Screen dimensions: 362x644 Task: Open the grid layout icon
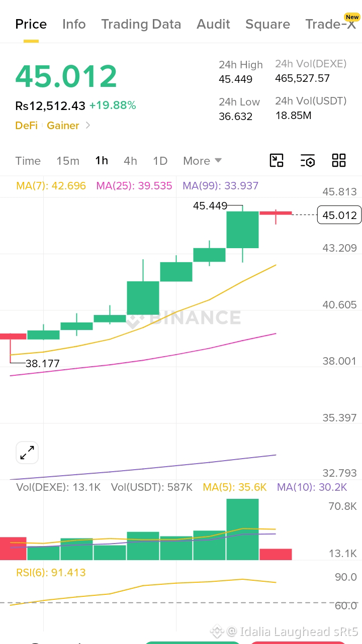[x=339, y=160]
